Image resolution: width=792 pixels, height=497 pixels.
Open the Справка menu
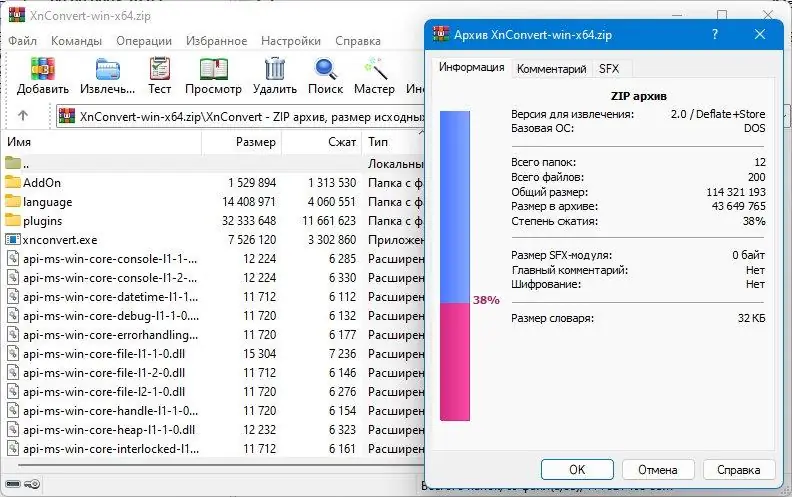click(358, 41)
